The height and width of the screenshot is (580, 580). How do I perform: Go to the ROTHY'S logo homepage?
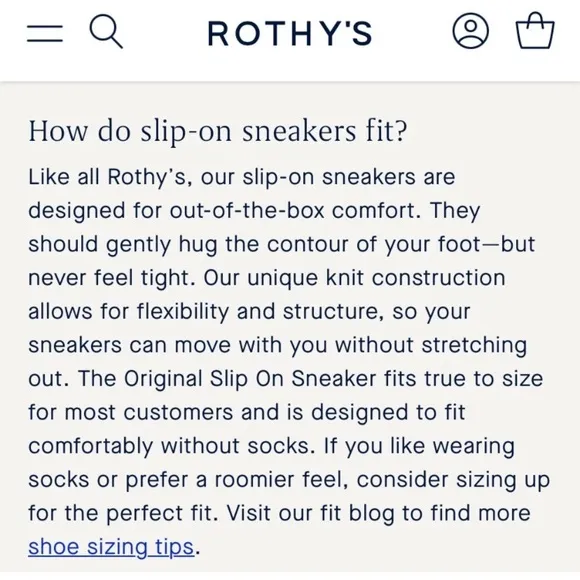(x=290, y=33)
